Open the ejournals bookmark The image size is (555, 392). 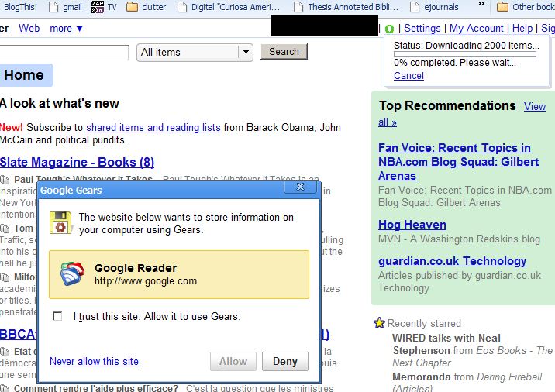(x=434, y=7)
